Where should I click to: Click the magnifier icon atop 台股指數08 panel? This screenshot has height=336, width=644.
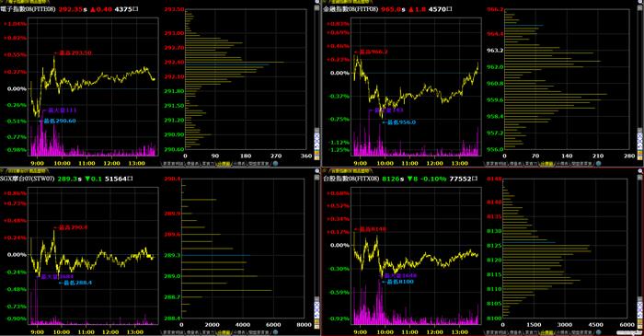(x=640, y=171)
